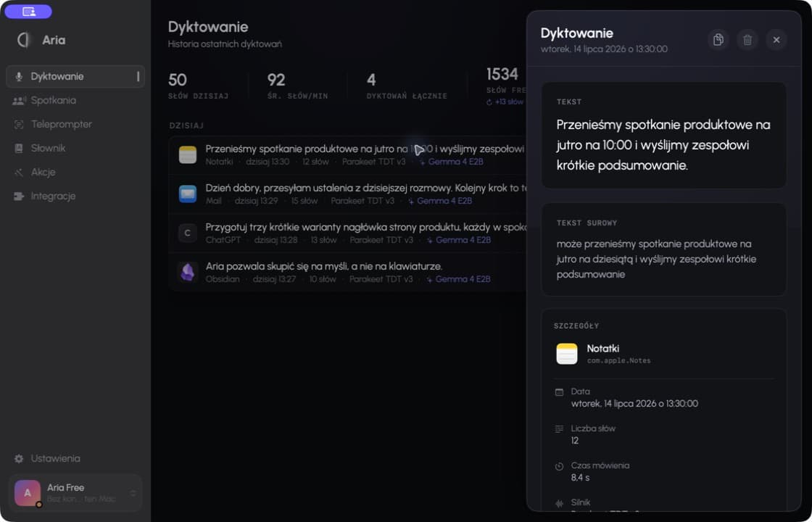Click the 1534 words stat
The height and width of the screenshot is (522, 812).
(x=506, y=86)
